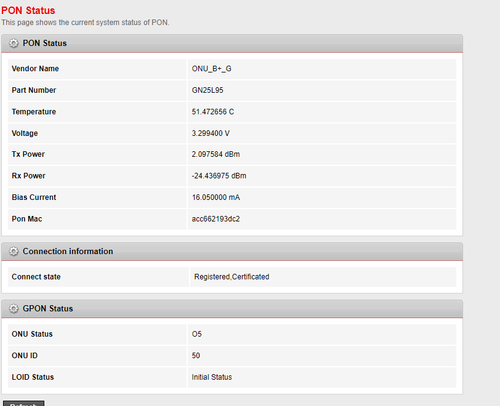Click the ONU Status label
This screenshot has width=500, height=406.
(32, 334)
